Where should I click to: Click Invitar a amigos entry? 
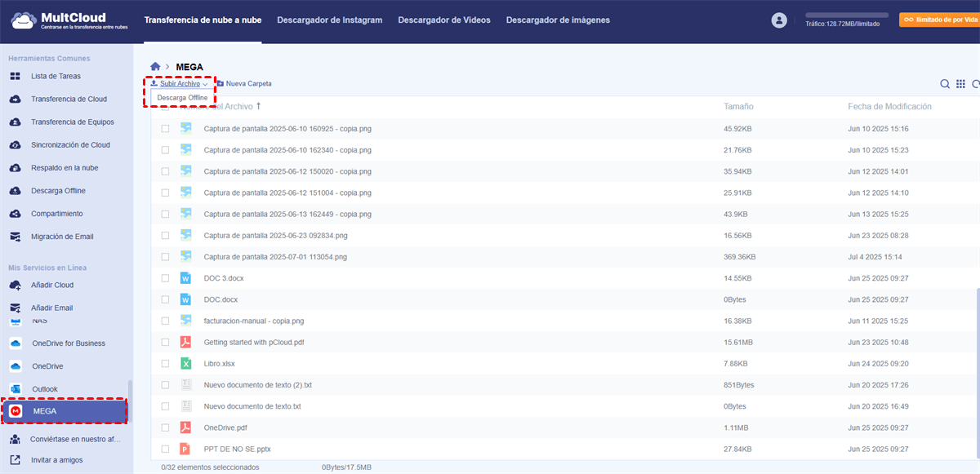click(x=56, y=460)
